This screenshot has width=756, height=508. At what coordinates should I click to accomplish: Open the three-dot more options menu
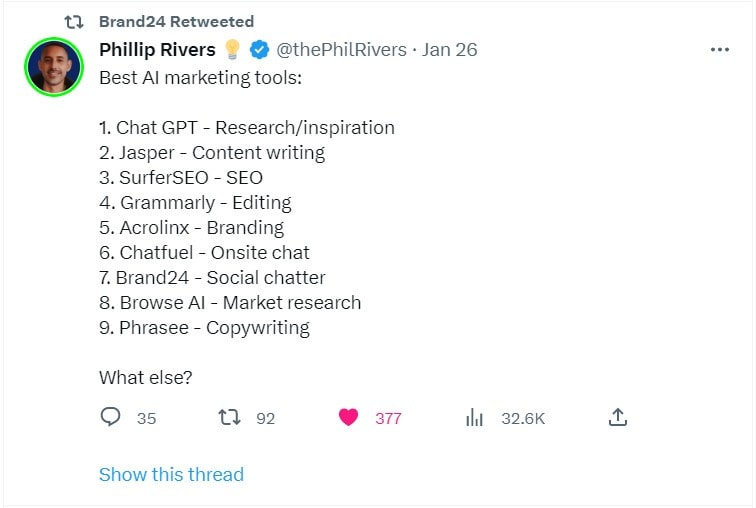point(719,50)
